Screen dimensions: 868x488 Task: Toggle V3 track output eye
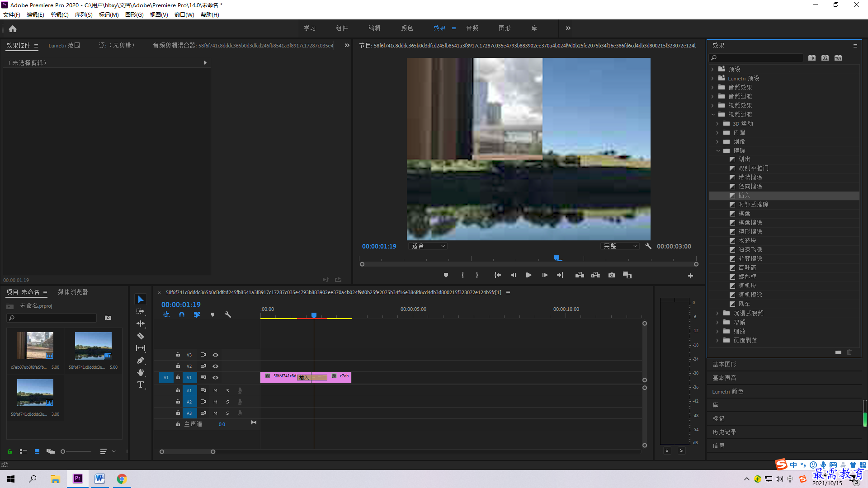[216, 355]
